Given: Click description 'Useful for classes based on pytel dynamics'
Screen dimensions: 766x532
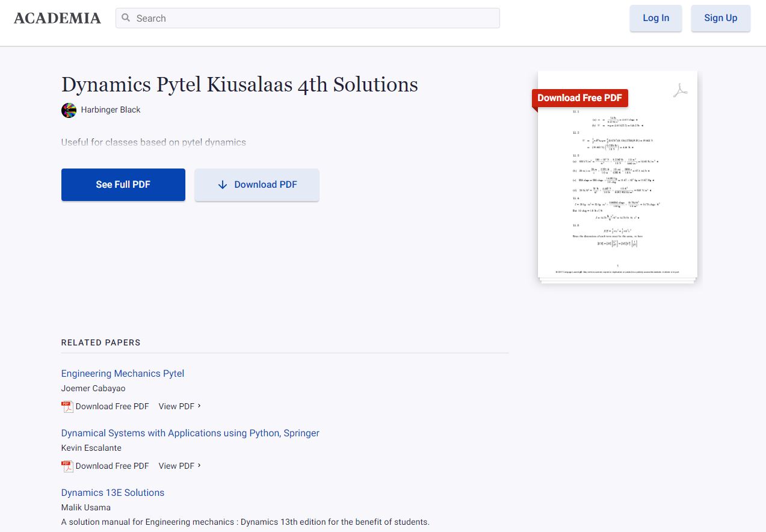Looking at the screenshot, I should pos(153,143).
